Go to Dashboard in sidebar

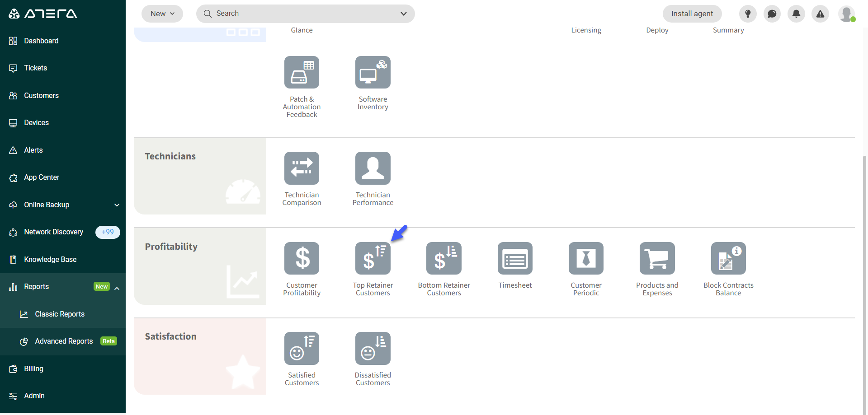[x=63, y=41]
